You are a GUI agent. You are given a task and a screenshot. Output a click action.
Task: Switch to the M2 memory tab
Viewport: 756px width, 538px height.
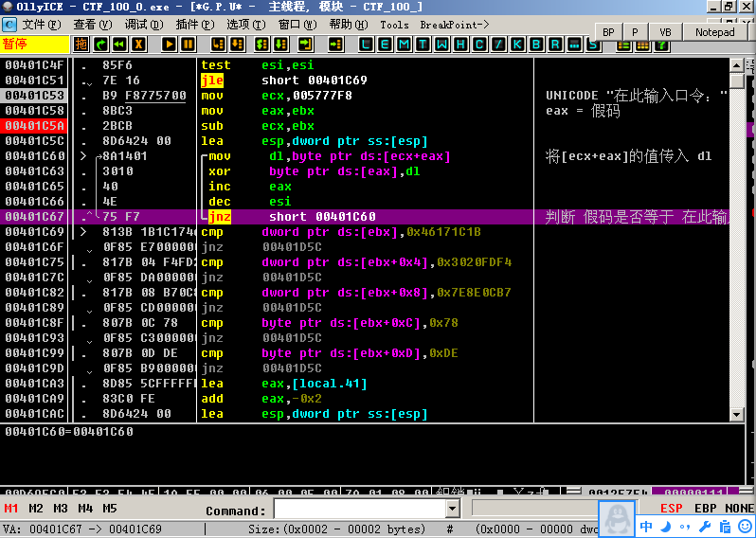[36, 509]
